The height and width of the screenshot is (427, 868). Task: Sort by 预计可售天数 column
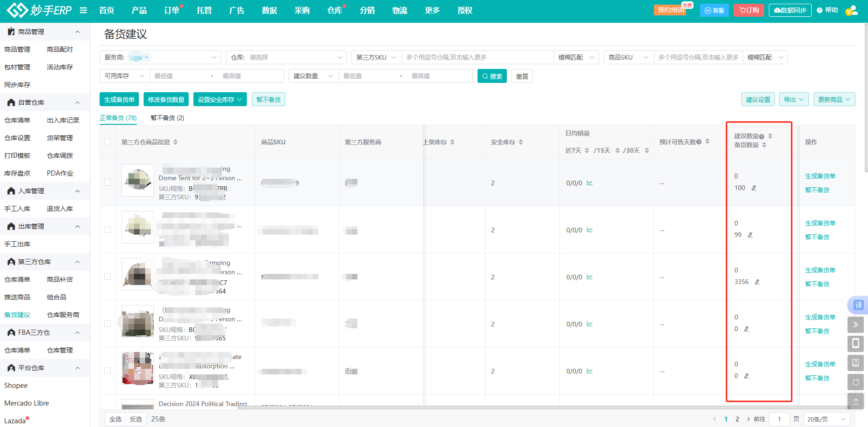[x=707, y=142]
